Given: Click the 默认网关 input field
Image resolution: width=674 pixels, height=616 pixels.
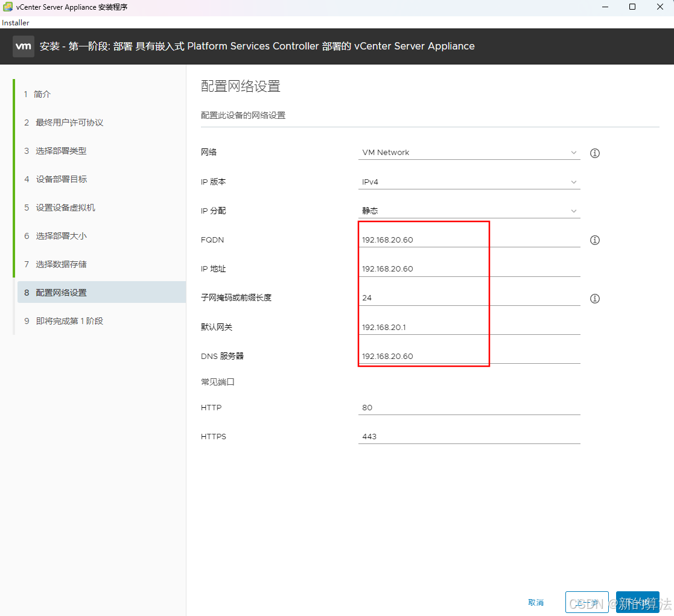Looking at the screenshot, I should [469, 327].
